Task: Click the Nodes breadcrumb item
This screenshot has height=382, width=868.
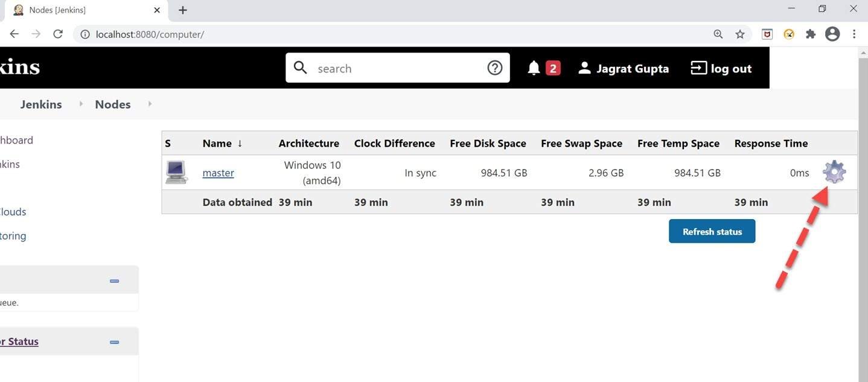Action: click(113, 104)
